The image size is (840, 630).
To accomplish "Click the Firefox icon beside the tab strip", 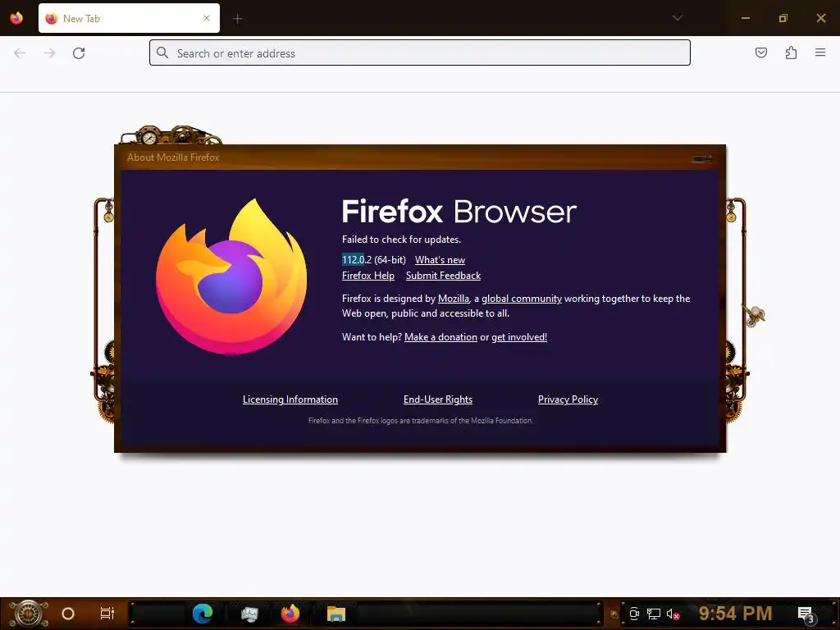I will [16, 18].
